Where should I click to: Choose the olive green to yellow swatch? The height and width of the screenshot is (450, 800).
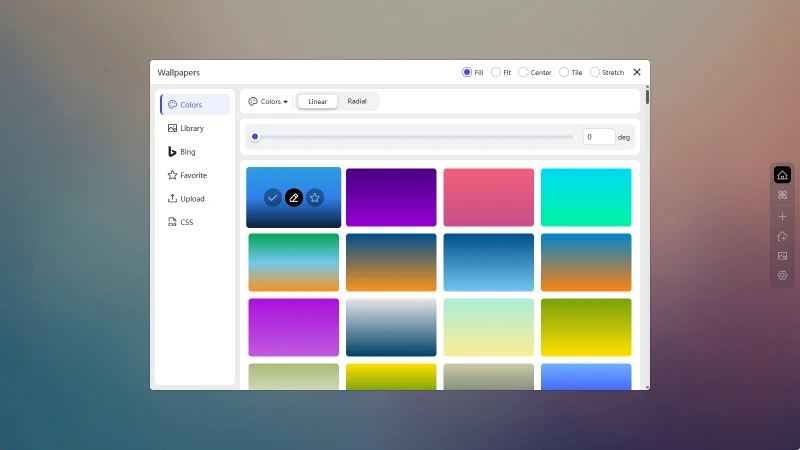click(586, 328)
